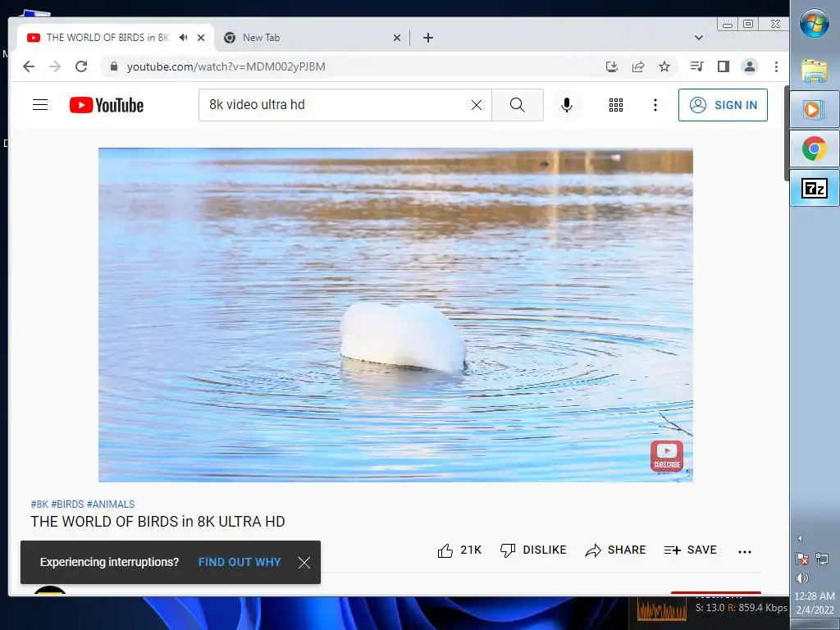This screenshot has height=630, width=840.
Task: Close the New Tab tab
Action: (396, 38)
